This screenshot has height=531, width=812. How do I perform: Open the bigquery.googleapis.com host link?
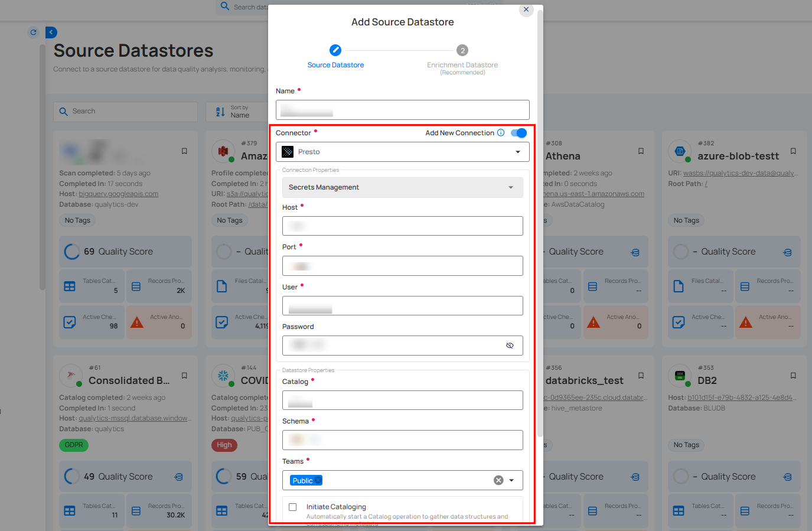(x=118, y=194)
